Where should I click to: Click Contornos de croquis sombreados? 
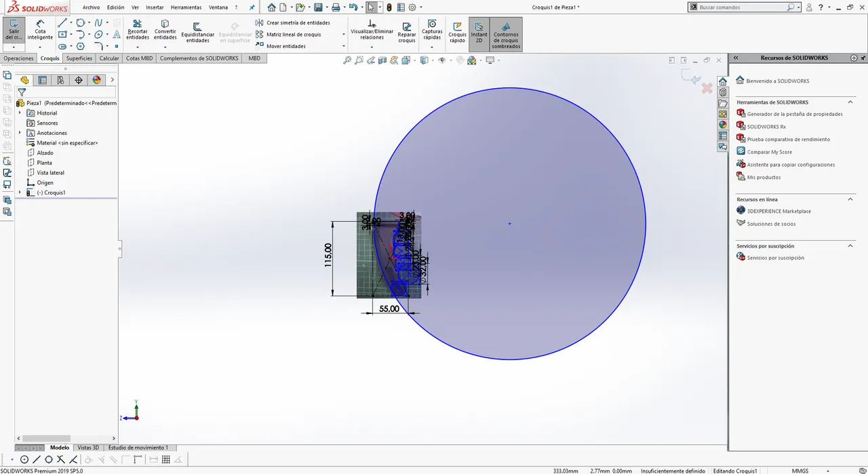tap(506, 35)
